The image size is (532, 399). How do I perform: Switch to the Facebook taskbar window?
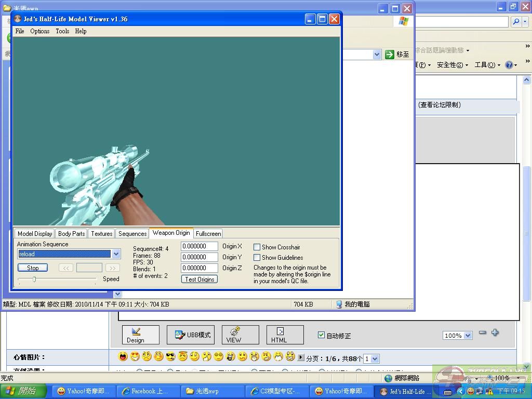coord(148,391)
